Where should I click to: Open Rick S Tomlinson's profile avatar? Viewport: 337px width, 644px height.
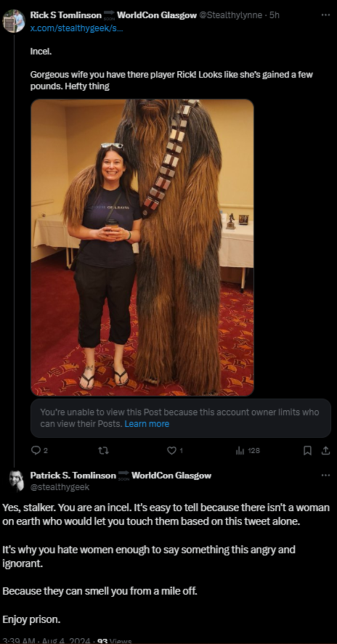click(14, 20)
